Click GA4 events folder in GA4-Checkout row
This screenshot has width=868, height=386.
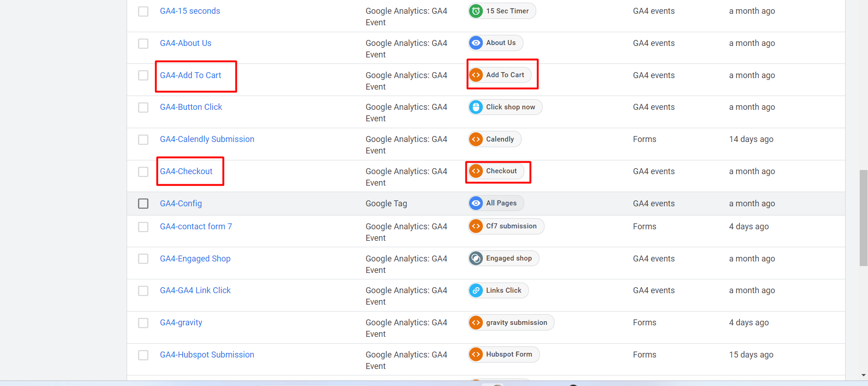654,171
